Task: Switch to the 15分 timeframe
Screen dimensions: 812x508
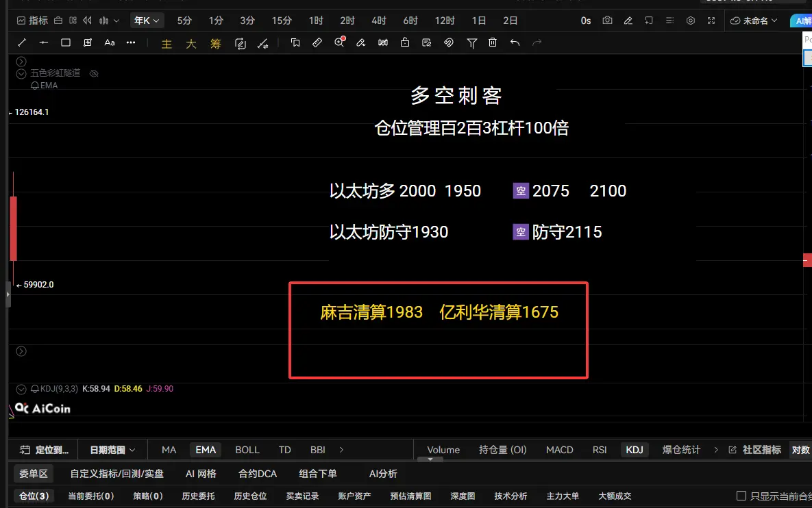Action: (282, 21)
